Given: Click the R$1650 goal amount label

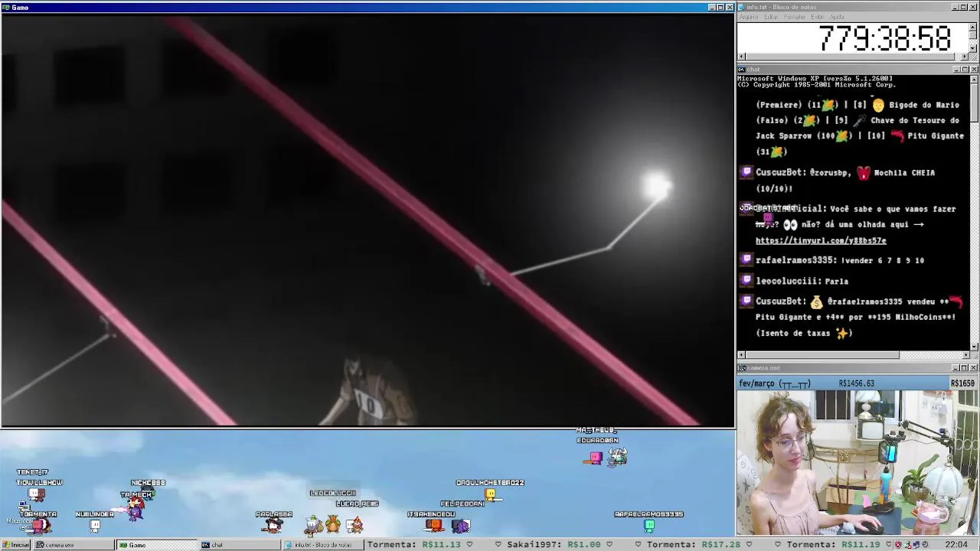Looking at the screenshot, I should pos(962,383).
